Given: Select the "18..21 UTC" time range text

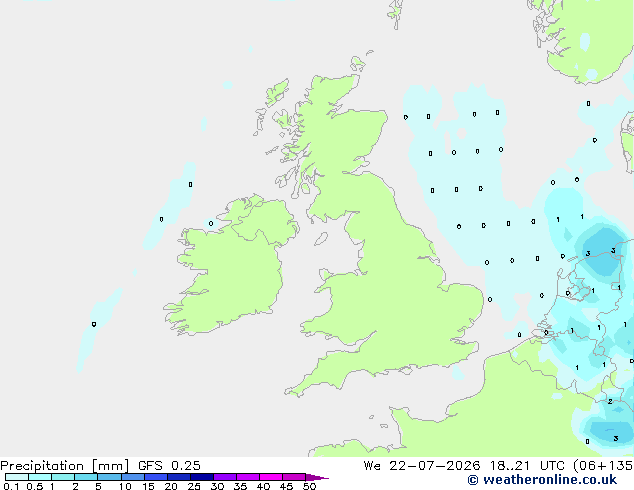Looking at the screenshot, I should pos(528,466).
